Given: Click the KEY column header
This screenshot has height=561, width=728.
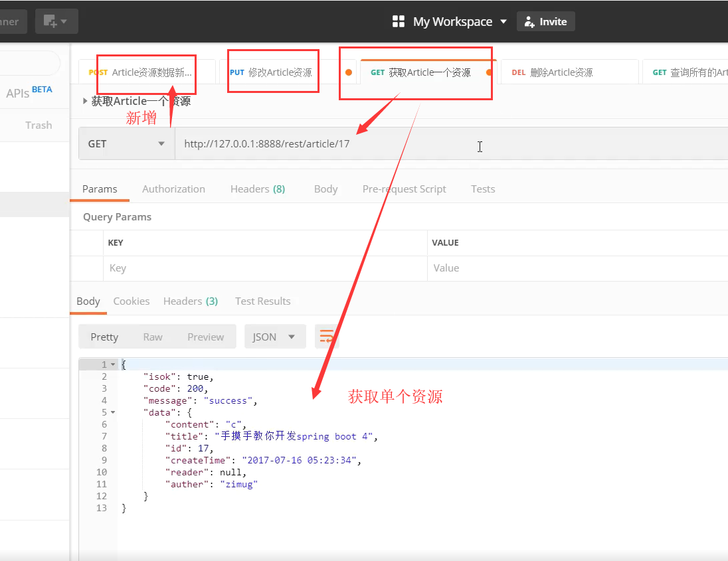Looking at the screenshot, I should coord(116,243).
